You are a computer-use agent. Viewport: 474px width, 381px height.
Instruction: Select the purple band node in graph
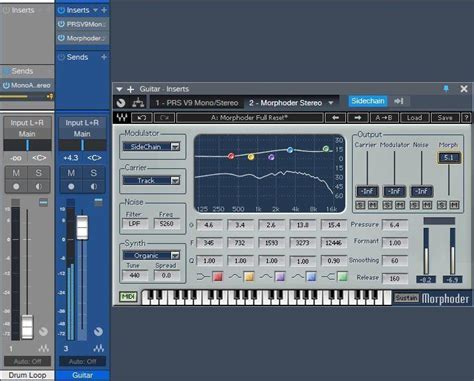point(271,157)
